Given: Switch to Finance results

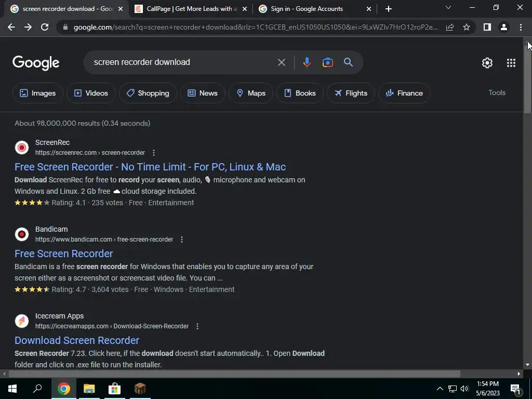Looking at the screenshot, I should 404,93.
